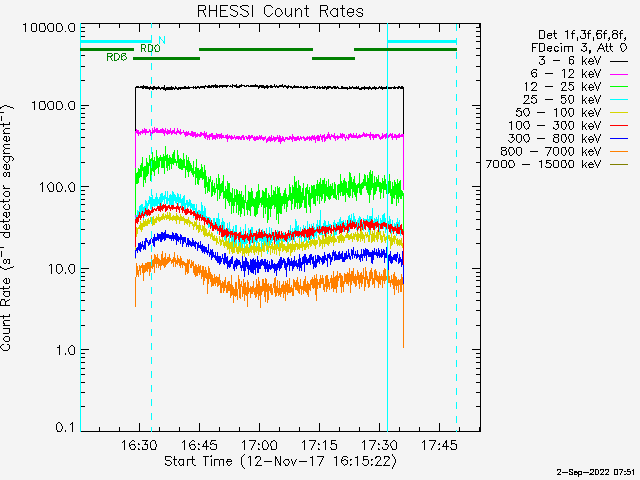The height and width of the screenshot is (480, 640).
Task: Select the 12 - 25 keV legend entry
Action: tap(562, 87)
